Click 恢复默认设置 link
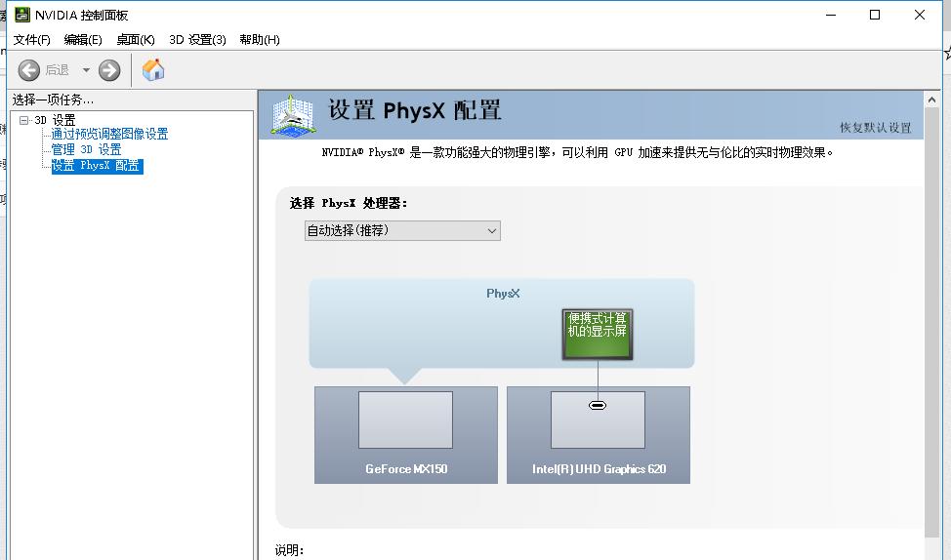The image size is (951, 560). pos(875,127)
